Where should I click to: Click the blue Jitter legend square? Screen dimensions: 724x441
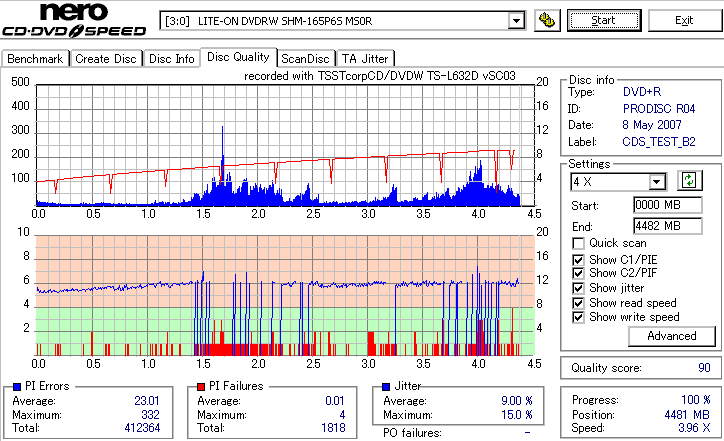pos(386,387)
